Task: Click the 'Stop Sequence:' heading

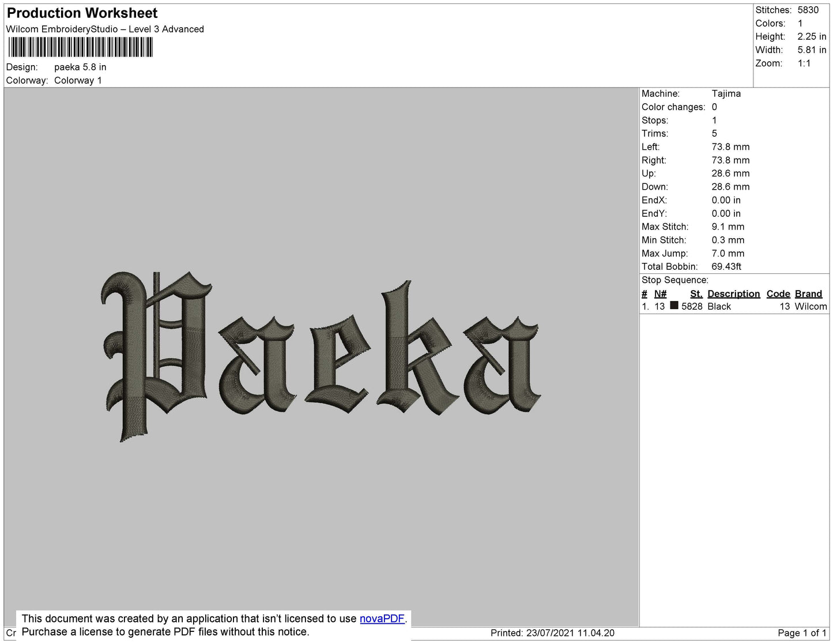Action: pos(675,280)
